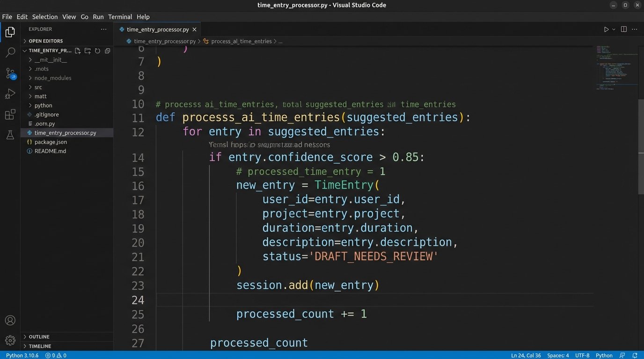This screenshot has height=359, width=644.
Task: Expand the node_modules folder
Action: coord(52,78)
